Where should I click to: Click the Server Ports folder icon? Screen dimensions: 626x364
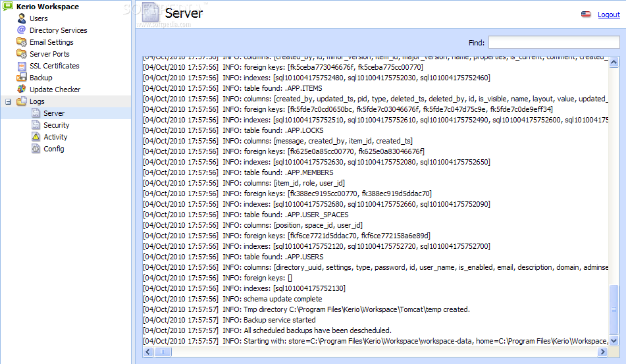22,53
